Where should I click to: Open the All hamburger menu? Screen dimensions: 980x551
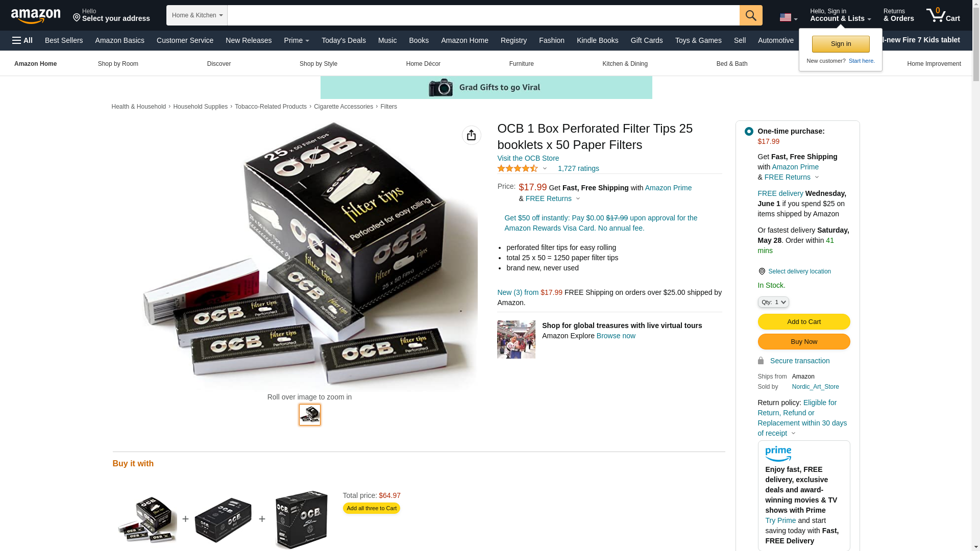tap(22, 40)
